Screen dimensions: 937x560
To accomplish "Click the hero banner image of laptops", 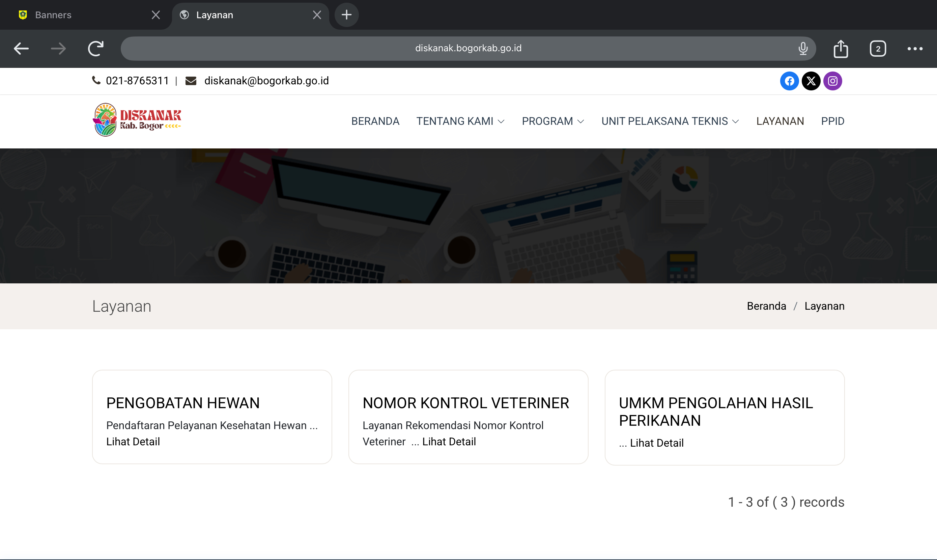I will pos(469,216).
